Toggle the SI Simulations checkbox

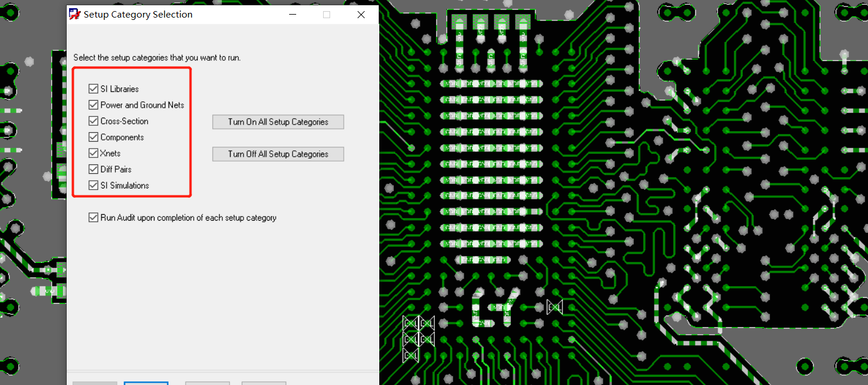tap(93, 185)
